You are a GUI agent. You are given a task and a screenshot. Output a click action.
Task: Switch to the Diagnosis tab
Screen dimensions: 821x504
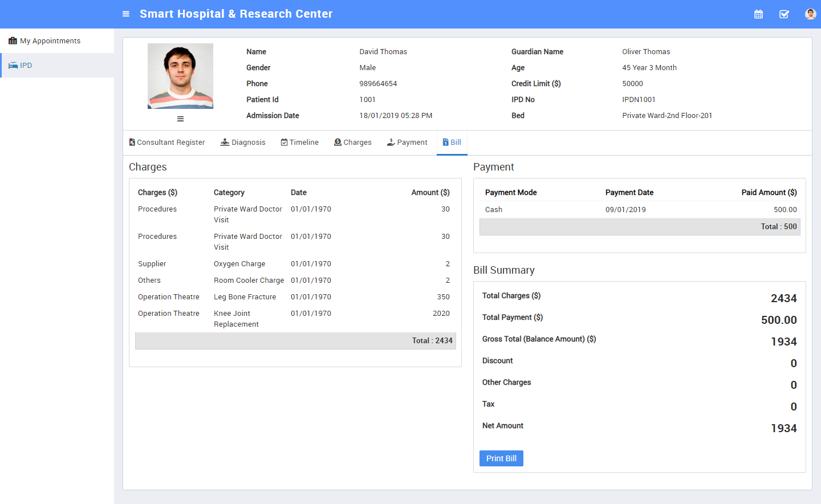pos(243,143)
